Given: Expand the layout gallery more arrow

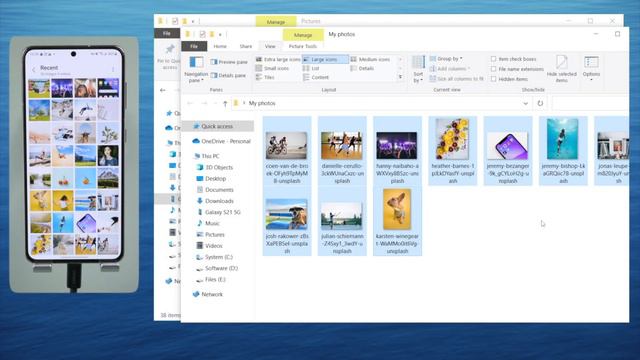Looking at the screenshot, I should point(400,77).
